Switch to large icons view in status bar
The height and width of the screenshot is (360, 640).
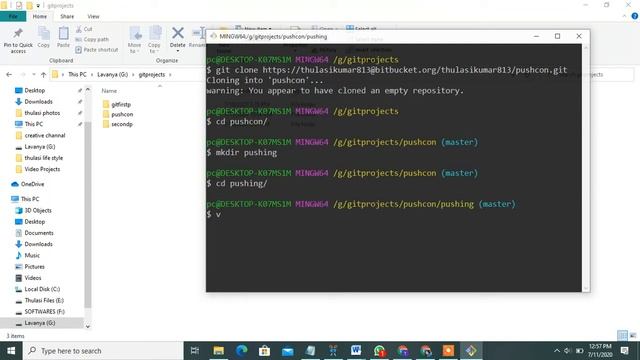pos(633,336)
